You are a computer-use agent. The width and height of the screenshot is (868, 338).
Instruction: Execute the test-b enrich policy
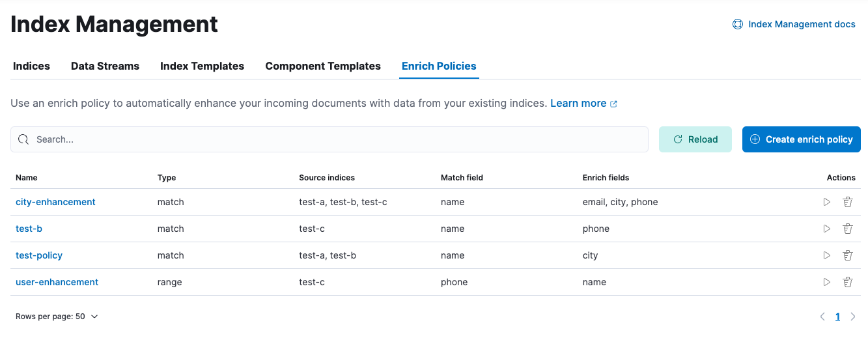[827, 229]
